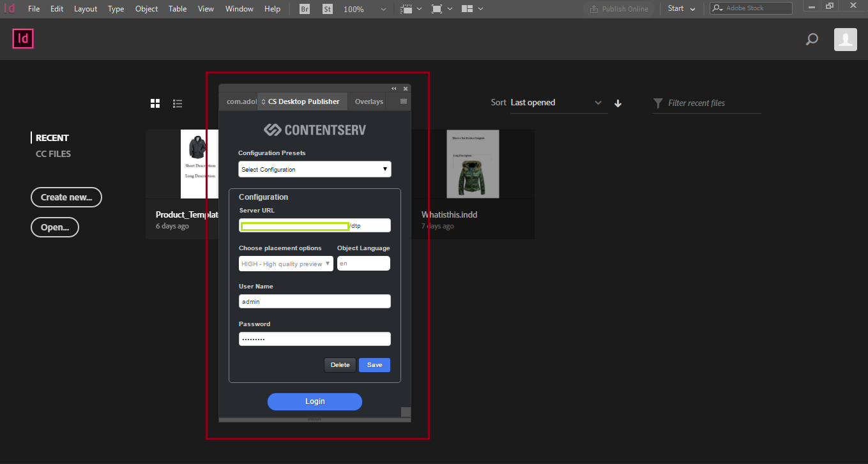This screenshot has width=868, height=464.
Task: Expand the zoom level 100% dropdown
Action: [x=383, y=9]
